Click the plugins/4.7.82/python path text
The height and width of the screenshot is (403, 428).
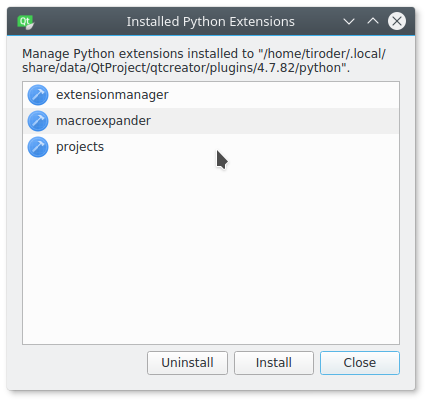(275, 68)
